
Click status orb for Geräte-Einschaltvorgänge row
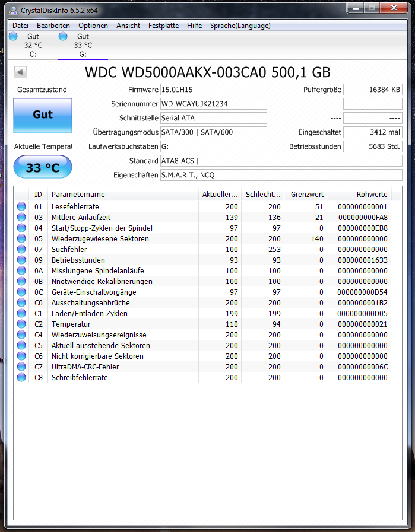tap(21, 292)
